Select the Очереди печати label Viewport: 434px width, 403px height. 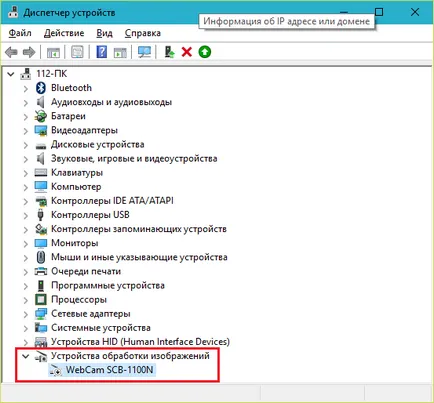86,271
